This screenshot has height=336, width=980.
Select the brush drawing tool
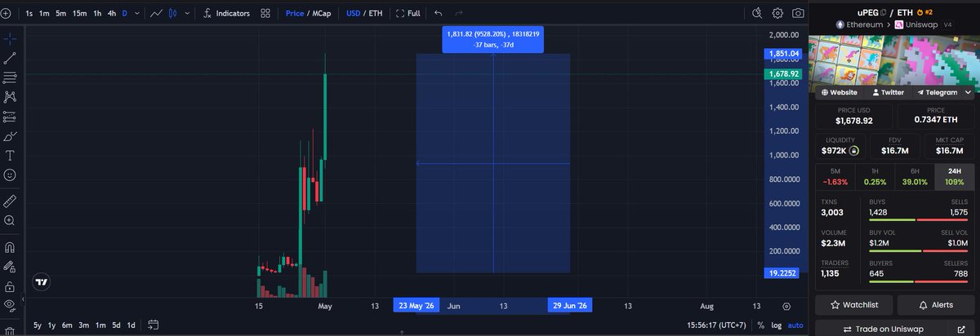tap(10, 136)
